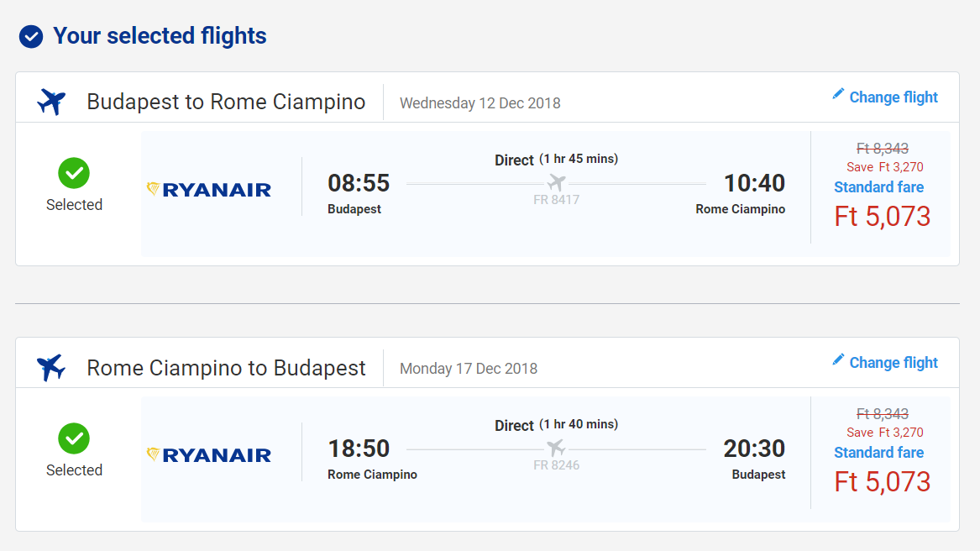Click Change flight for Rome Ciampino to Budapest
This screenshot has height=551, width=980.
coord(894,363)
